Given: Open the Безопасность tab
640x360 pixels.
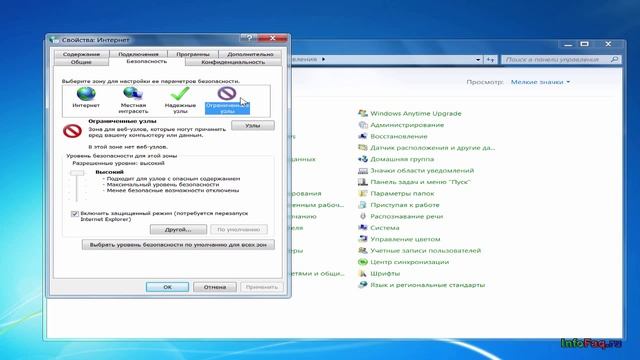Looking at the screenshot, I should click(147, 61).
